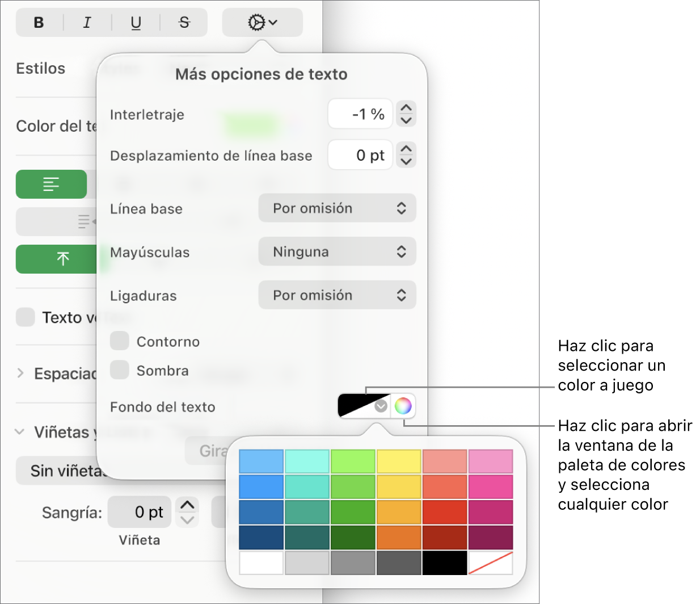
Task: Pick the light gray swatch
Action: tap(307, 563)
